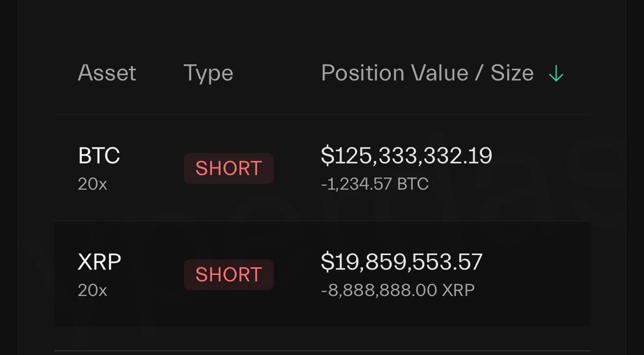Image resolution: width=644 pixels, height=355 pixels.
Task: Click the SHORT badge in BTC row
Action: pos(228,168)
